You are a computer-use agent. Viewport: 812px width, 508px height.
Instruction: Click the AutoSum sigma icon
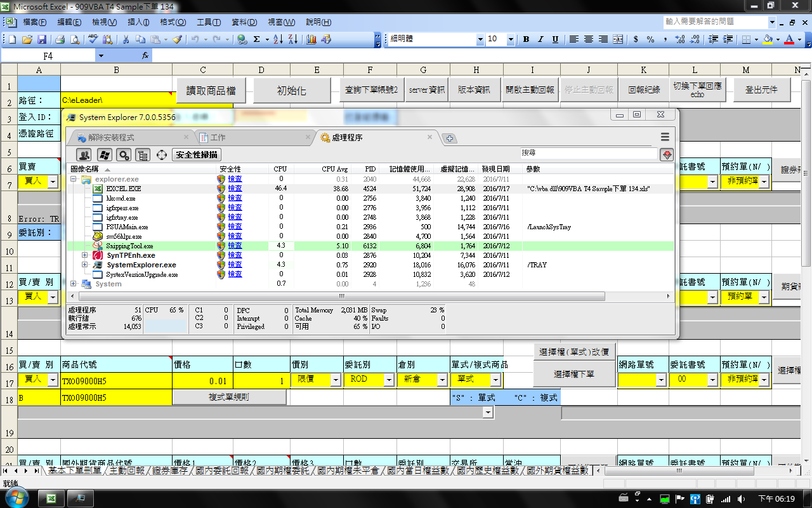[x=257, y=39]
